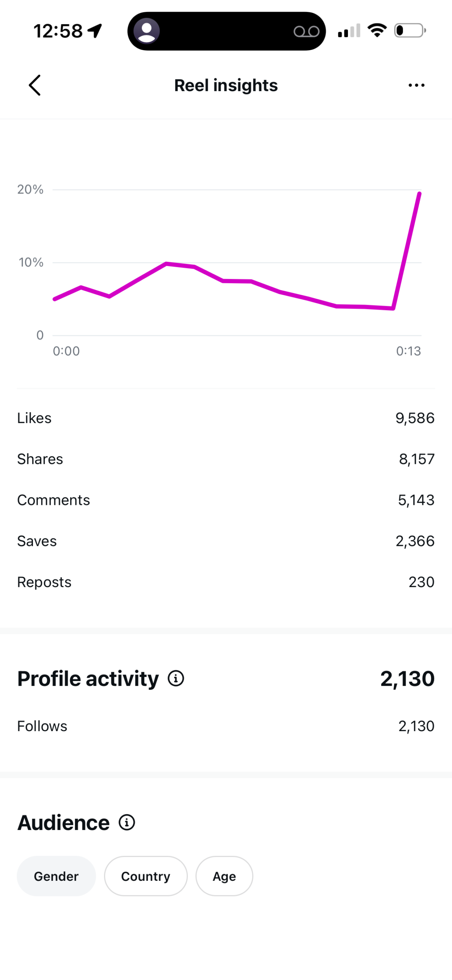The width and height of the screenshot is (452, 980).
Task: Tap the battery indicator icon
Action: (x=410, y=30)
